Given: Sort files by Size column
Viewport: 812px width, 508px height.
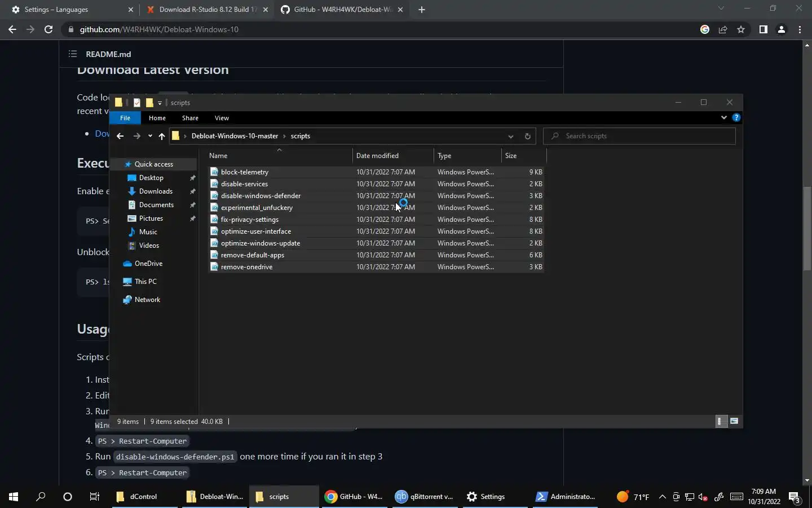Looking at the screenshot, I should [x=523, y=156].
